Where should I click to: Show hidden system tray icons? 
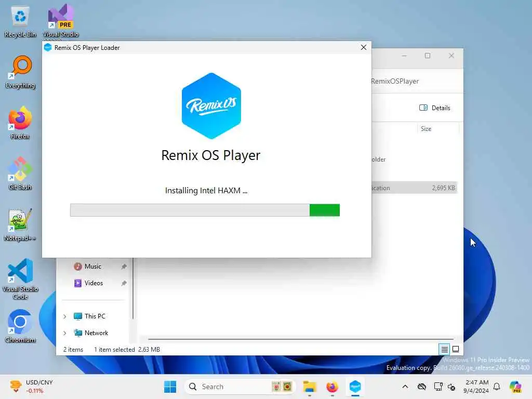click(x=405, y=387)
